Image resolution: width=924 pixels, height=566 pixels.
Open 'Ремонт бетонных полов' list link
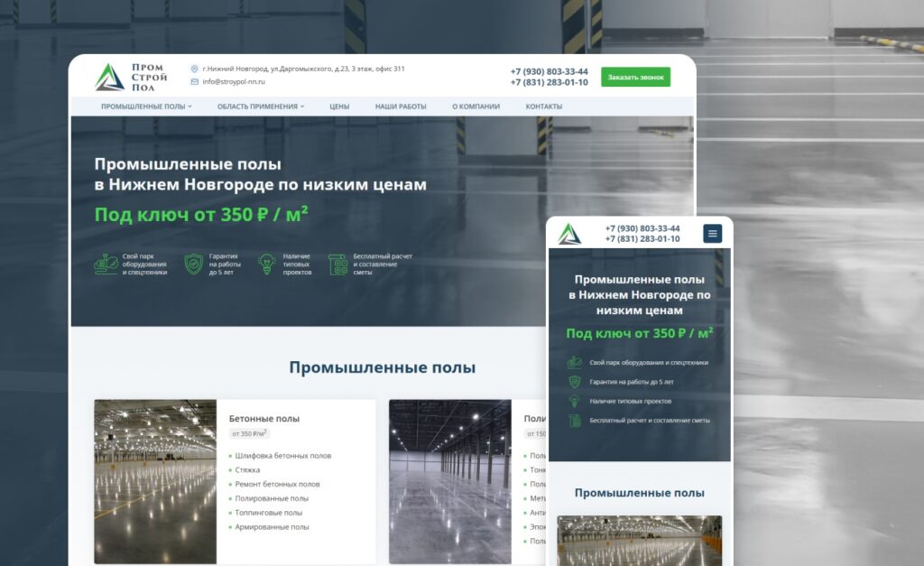[x=277, y=484]
